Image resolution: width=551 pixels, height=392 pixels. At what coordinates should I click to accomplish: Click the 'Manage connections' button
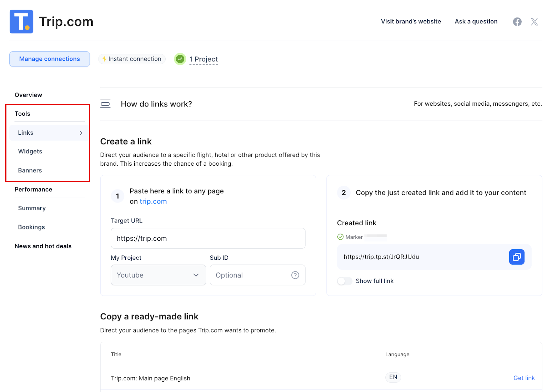point(50,59)
